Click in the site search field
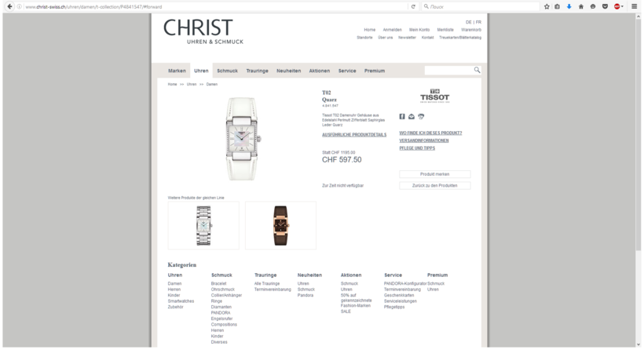The image size is (644, 350). [448, 71]
